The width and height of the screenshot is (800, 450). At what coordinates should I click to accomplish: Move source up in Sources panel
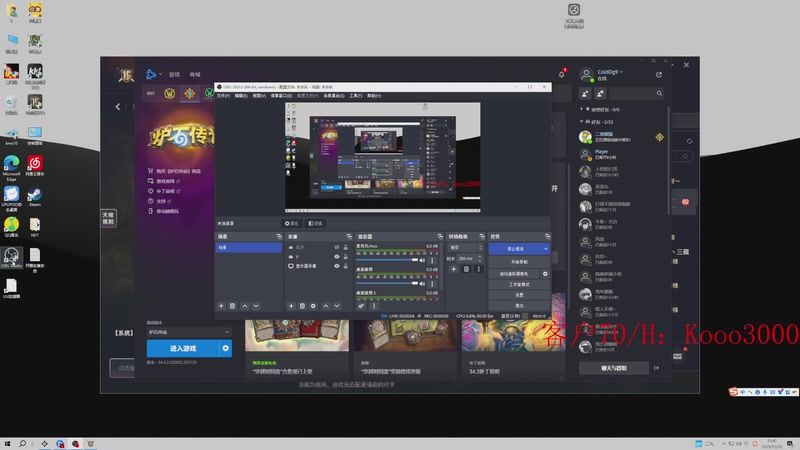[326, 306]
